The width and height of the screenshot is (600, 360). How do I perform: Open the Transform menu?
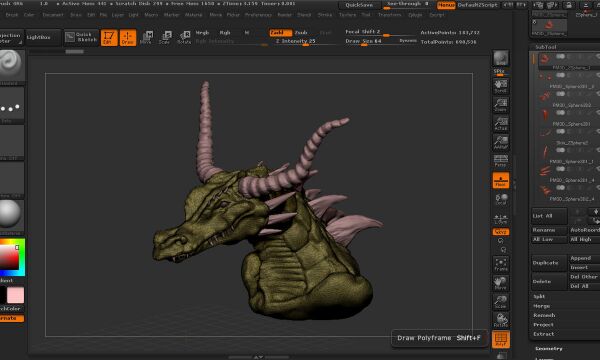coord(389,15)
